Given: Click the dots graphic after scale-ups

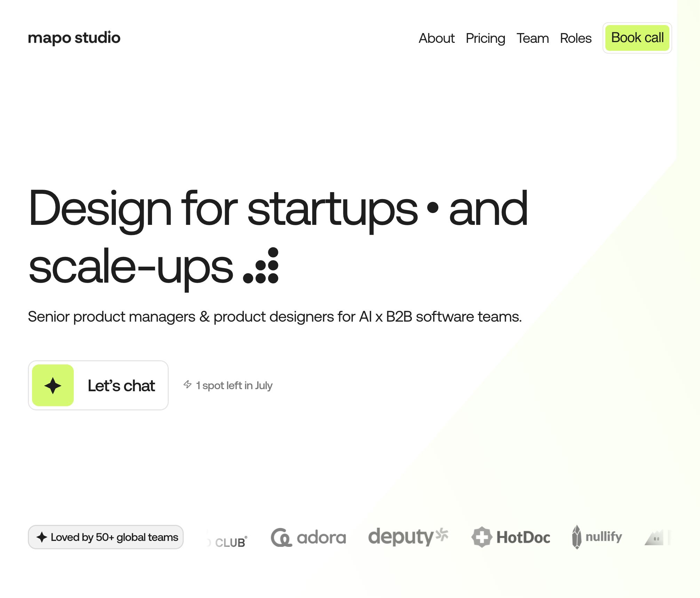Looking at the screenshot, I should tap(261, 265).
